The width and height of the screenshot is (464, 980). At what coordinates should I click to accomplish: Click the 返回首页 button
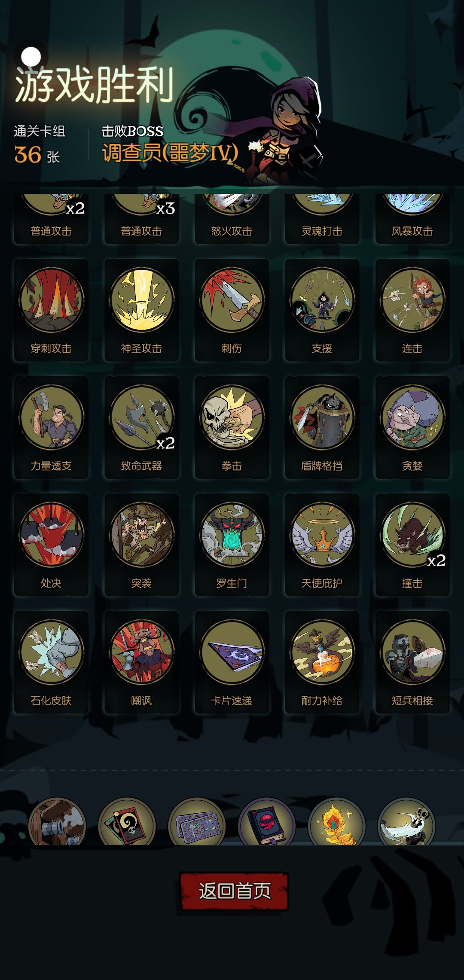point(234,891)
